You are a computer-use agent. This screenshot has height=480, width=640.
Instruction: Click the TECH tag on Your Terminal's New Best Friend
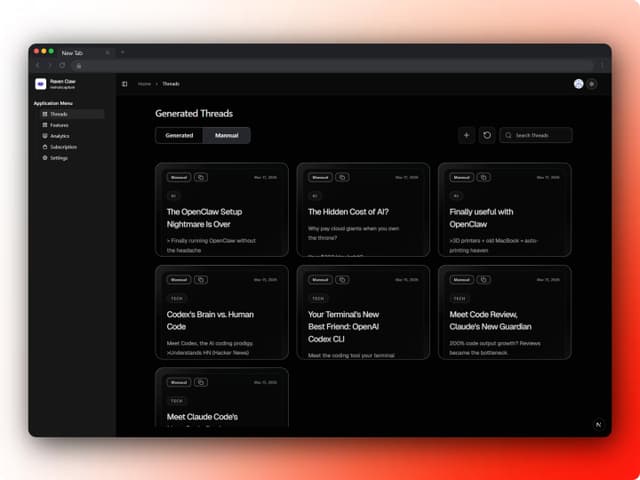318,298
